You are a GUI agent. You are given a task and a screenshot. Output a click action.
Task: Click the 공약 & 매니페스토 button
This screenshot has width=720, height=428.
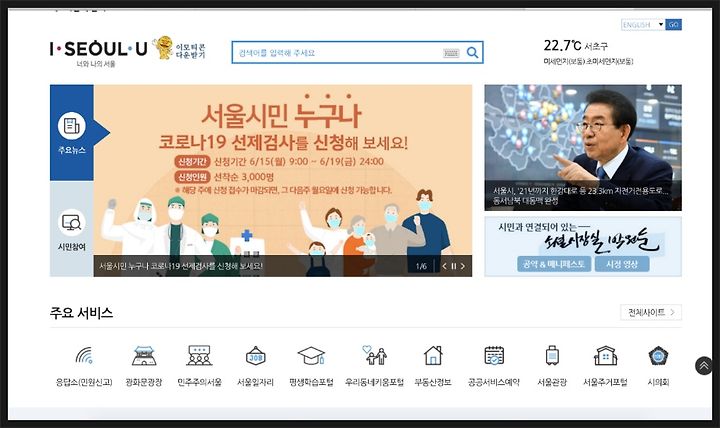pos(554,264)
